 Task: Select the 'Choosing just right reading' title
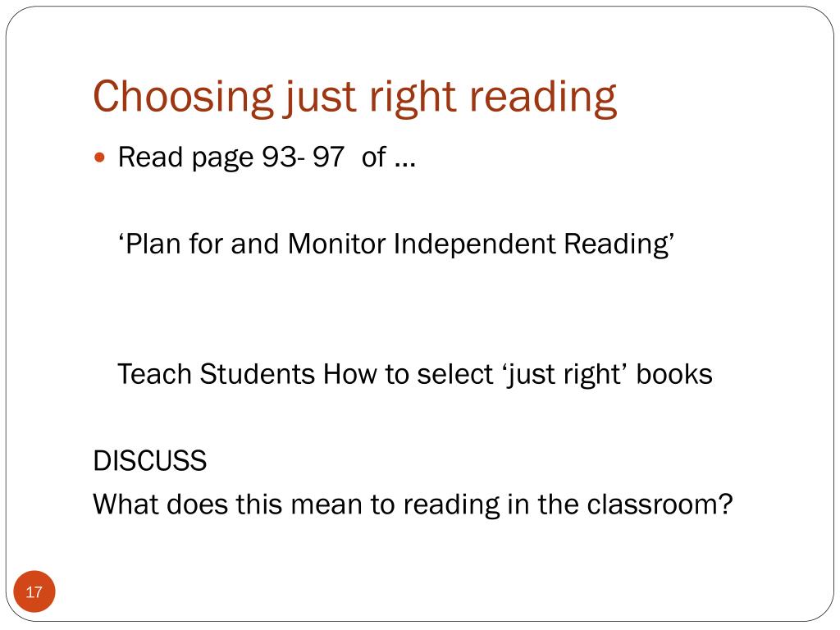(x=355, y=97)
